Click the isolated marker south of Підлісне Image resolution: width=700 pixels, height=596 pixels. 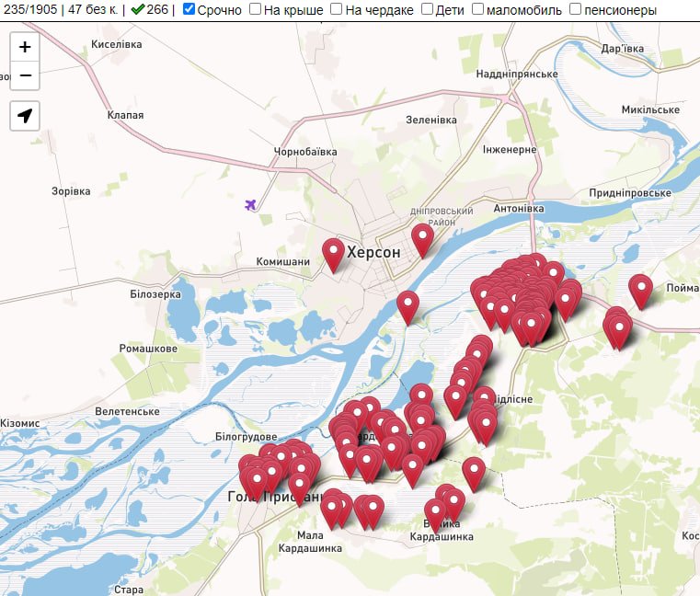[474, 471]
